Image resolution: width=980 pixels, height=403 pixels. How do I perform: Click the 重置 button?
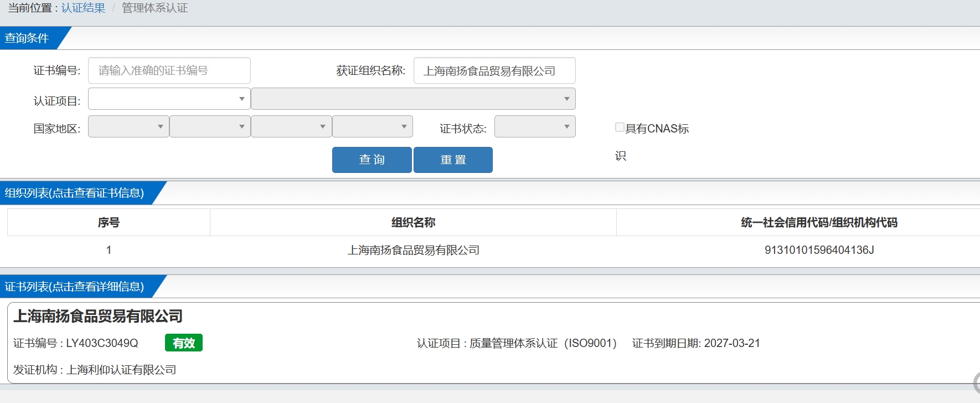coord(453,160)
